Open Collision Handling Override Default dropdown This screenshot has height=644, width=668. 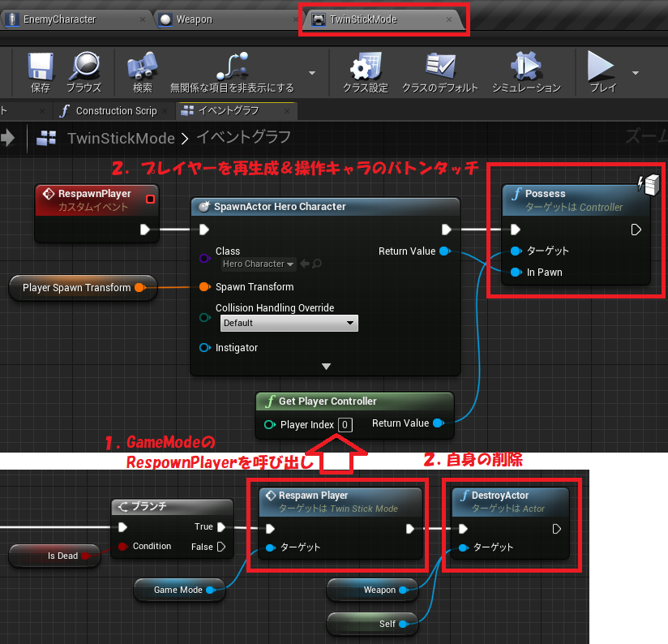click(289, 323)
